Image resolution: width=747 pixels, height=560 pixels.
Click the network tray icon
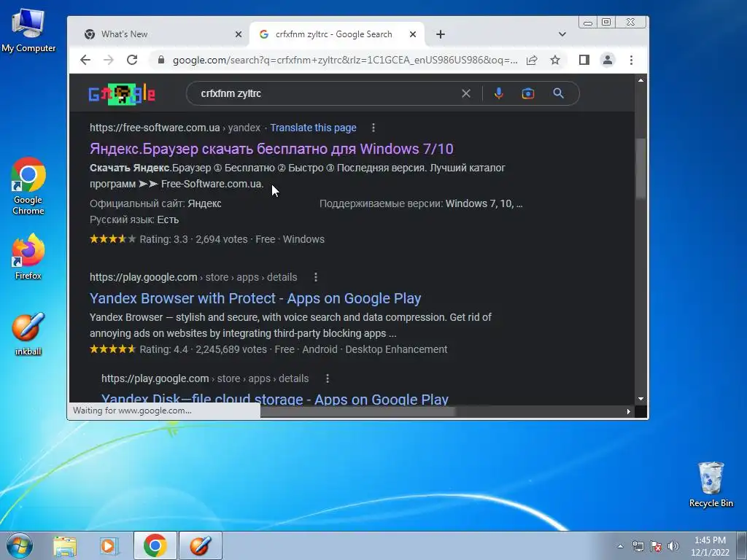click(x=638, y=546)
